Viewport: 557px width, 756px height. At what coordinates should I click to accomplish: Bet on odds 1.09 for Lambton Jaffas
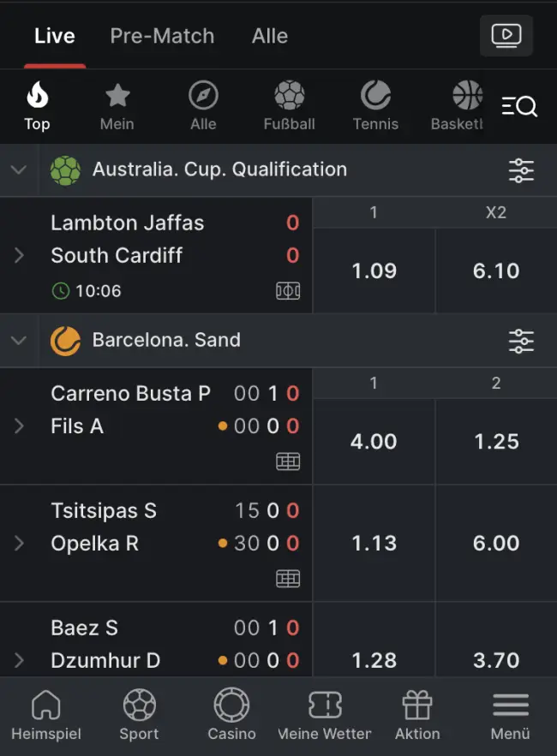[x=374, y=271]
